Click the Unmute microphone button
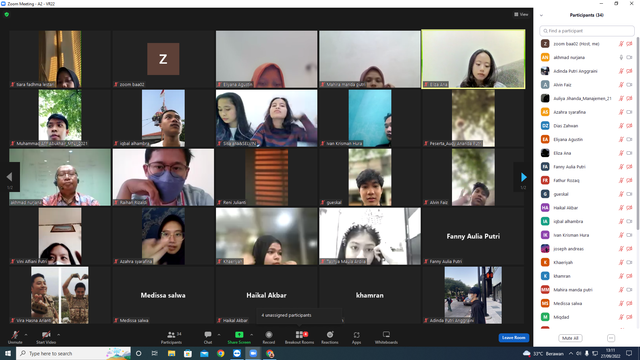This screenshot has height=360, width=640. point(15,337)
